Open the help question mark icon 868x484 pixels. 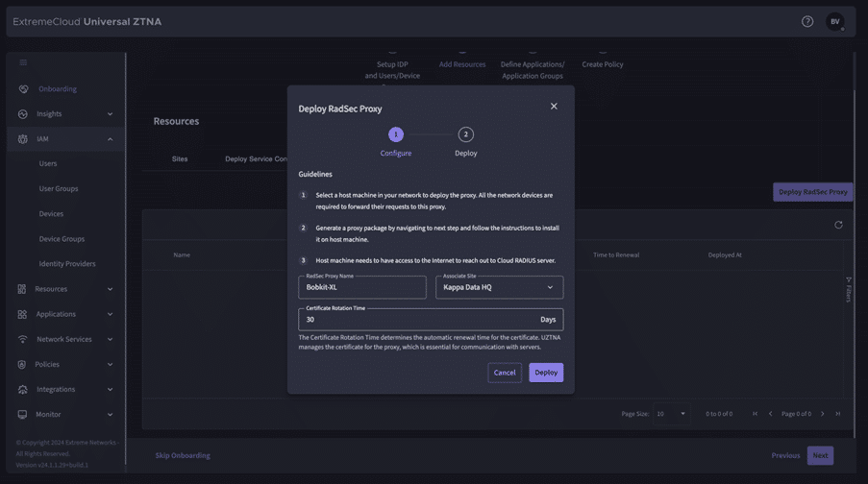click(x=807, y=21)
